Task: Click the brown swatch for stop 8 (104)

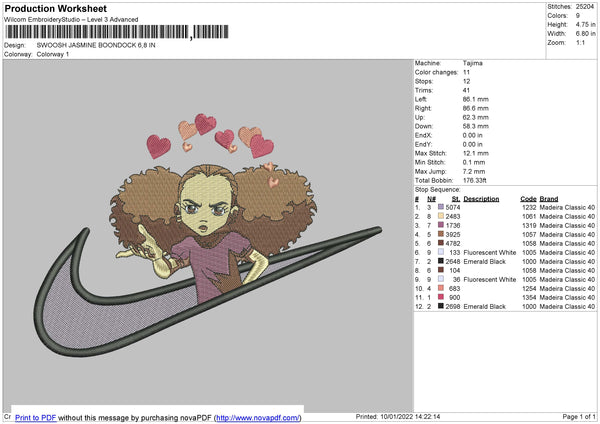Action: coord(441,270)
